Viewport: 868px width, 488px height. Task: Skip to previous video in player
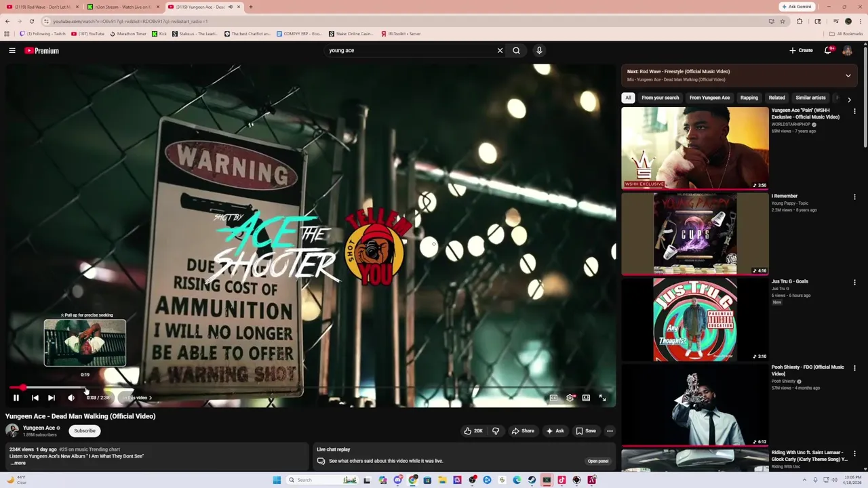point(35,398)
